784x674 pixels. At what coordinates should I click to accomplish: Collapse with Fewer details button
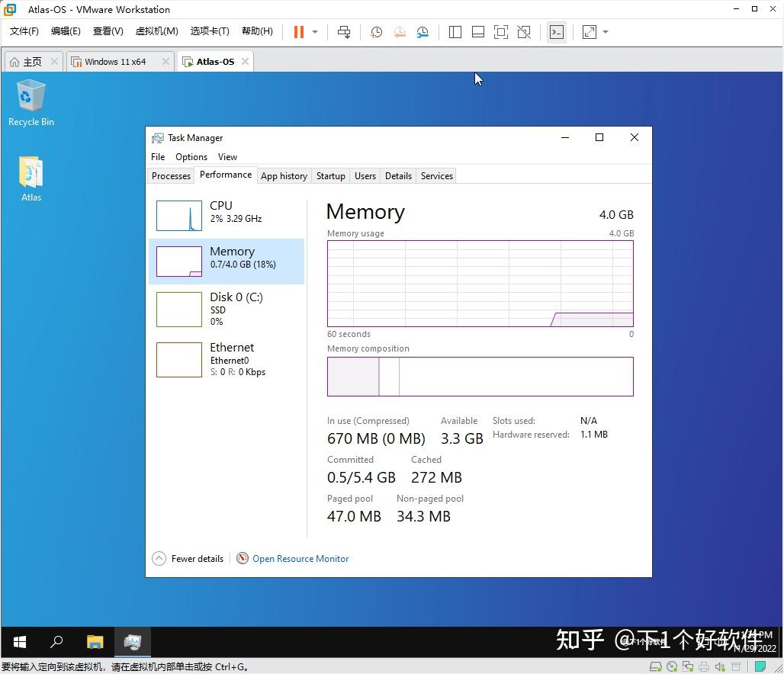point(188,559)
